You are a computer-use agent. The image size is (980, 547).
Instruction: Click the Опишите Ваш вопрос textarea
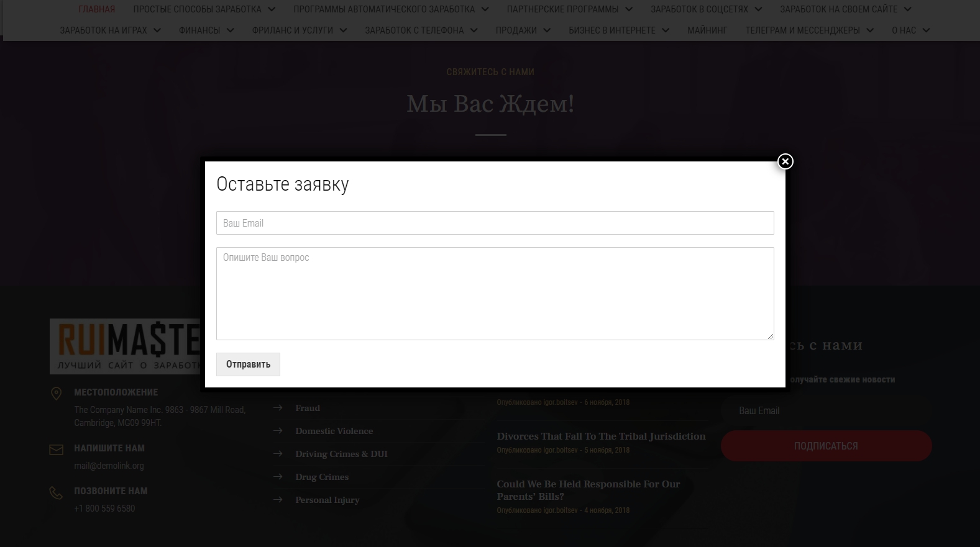tap(495, 294)
